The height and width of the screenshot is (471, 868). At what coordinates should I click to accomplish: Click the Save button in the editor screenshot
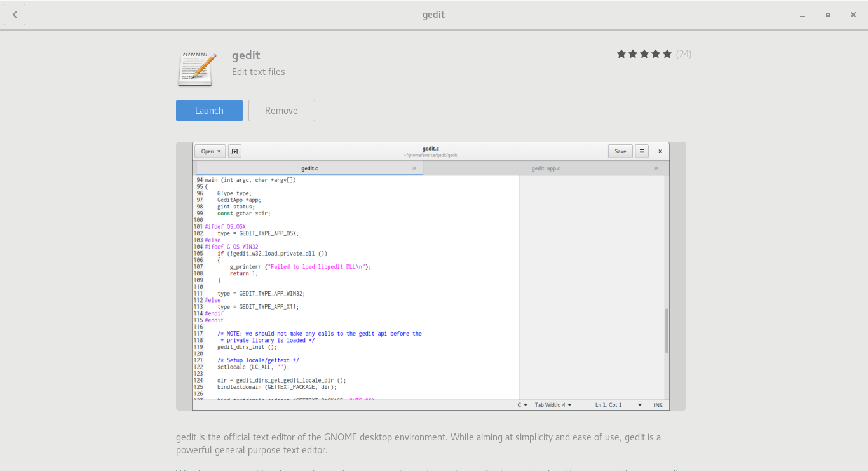(620, 151)
